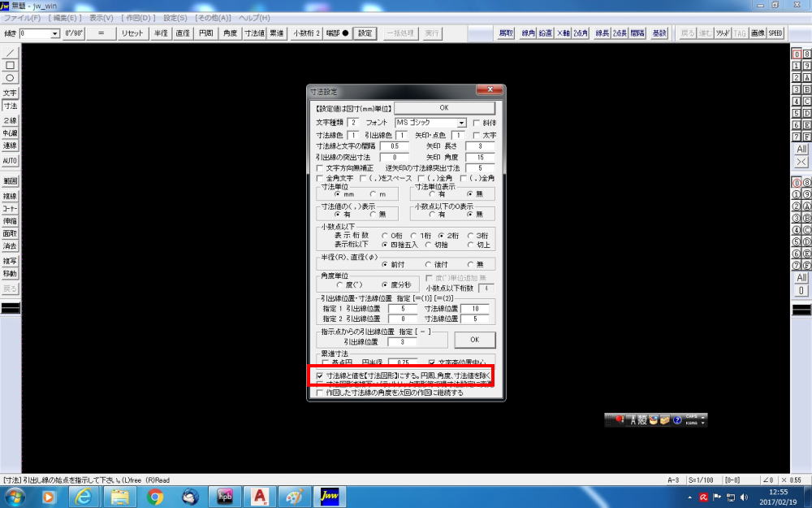Image resolution: width=812 pixels, height=508 pixels.
Task: Select 後付 for 半径(R)、直径(φ)
Action: [x=428, y=264]
